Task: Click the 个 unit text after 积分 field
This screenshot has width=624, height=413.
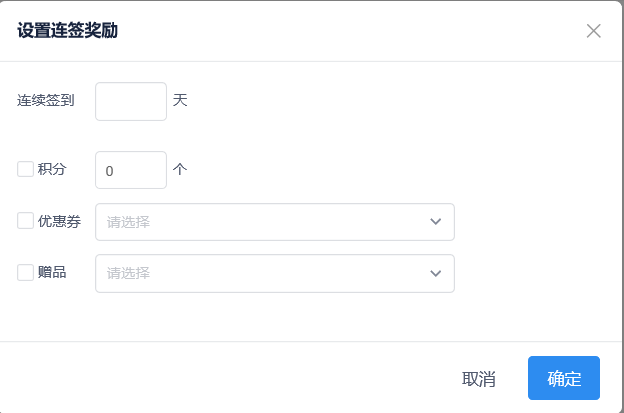Action: 180,169
